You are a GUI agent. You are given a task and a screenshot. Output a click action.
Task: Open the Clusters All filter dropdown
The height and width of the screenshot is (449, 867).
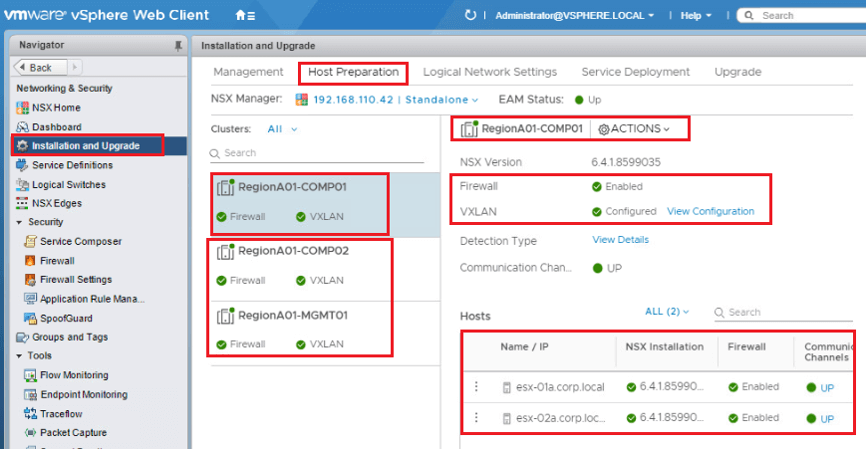coord(283,129)
